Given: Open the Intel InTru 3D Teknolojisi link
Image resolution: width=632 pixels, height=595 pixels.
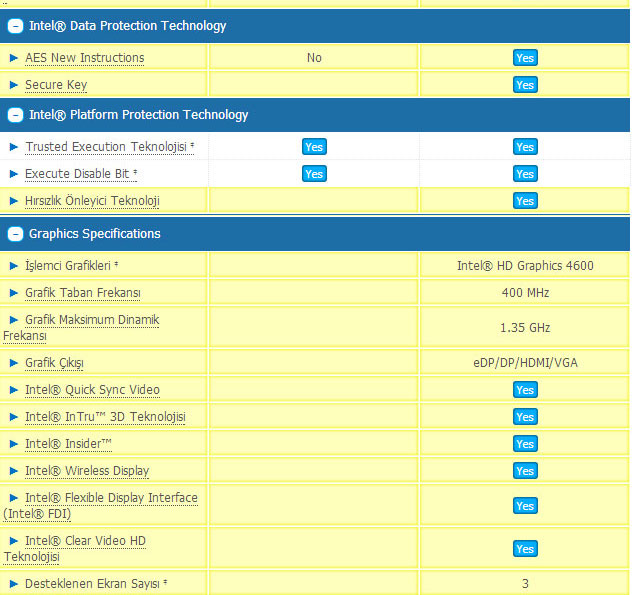Looking at the screenshot, I should coord(105,417).
